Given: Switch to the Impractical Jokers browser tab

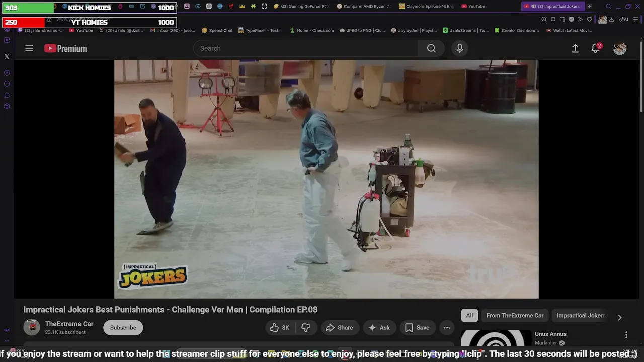Looking at the screenshot, I should [552, 6].
